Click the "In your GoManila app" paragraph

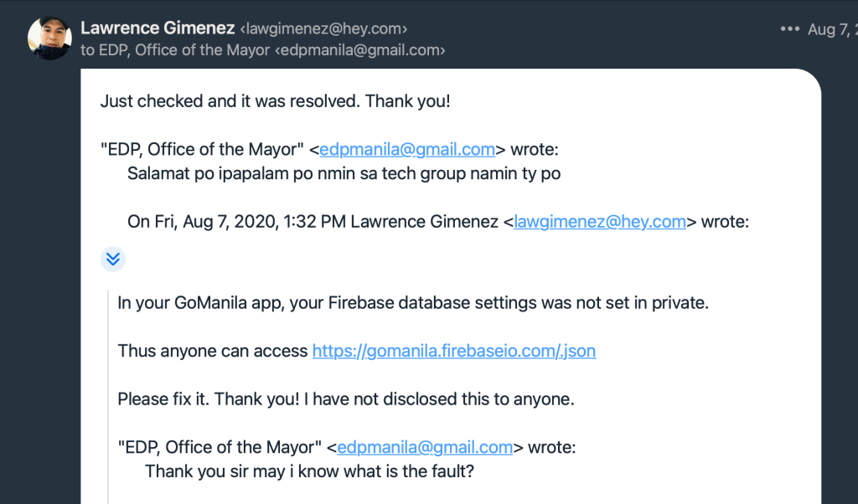(x=412, y=303)
